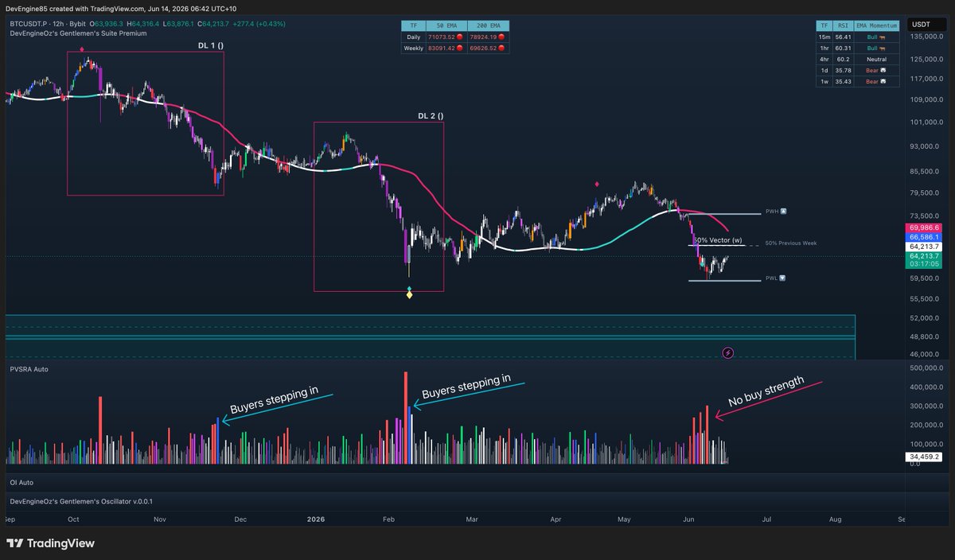Click the pink diamond marker above the DL 1 box
This screenshot has width=955, height=560.
[82, 49]
